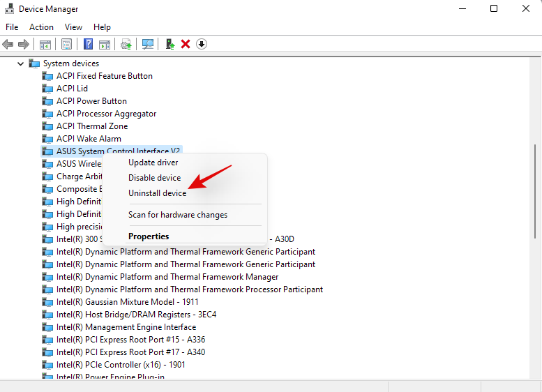Click the vertical scrollbar thumb
This screenshot has height=392, width=542.
pyautogui.click(x=536, y=192)
